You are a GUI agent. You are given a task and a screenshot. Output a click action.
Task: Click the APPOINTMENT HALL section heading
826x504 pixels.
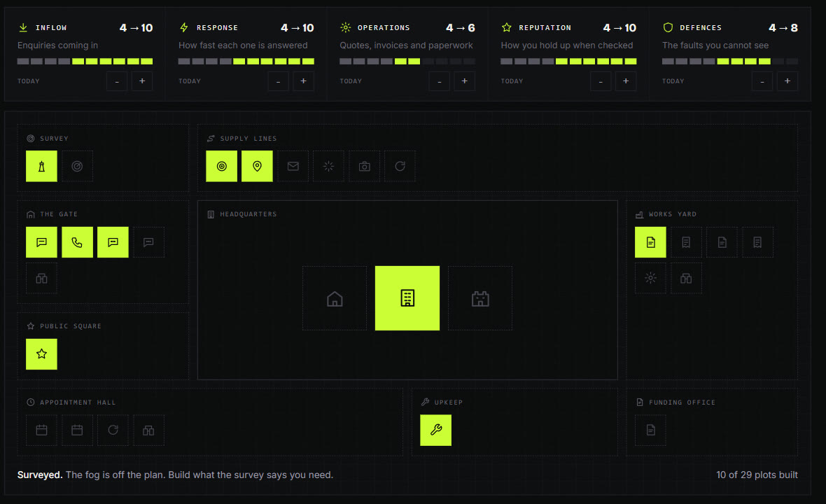[78, 402]
